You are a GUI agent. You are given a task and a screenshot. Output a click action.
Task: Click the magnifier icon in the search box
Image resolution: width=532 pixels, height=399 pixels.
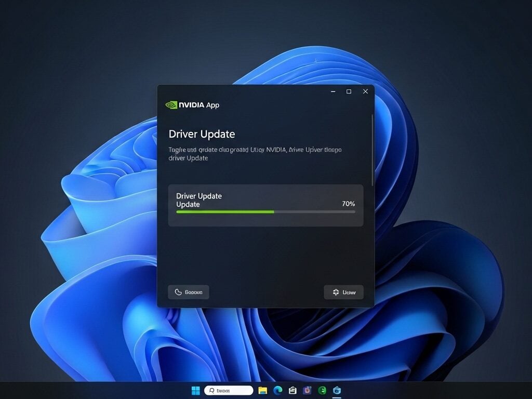[x=211, y=390]
